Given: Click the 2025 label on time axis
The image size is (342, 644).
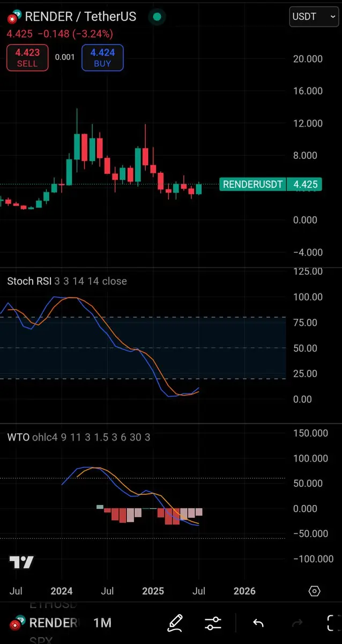Looking at the screenshot, I should [153, 591].
